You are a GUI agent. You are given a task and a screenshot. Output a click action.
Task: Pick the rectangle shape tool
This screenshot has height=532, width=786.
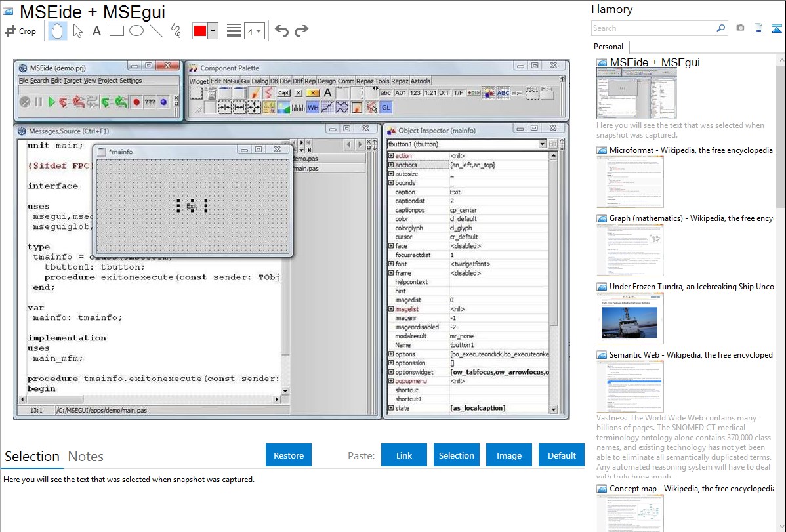click(116, 31)
